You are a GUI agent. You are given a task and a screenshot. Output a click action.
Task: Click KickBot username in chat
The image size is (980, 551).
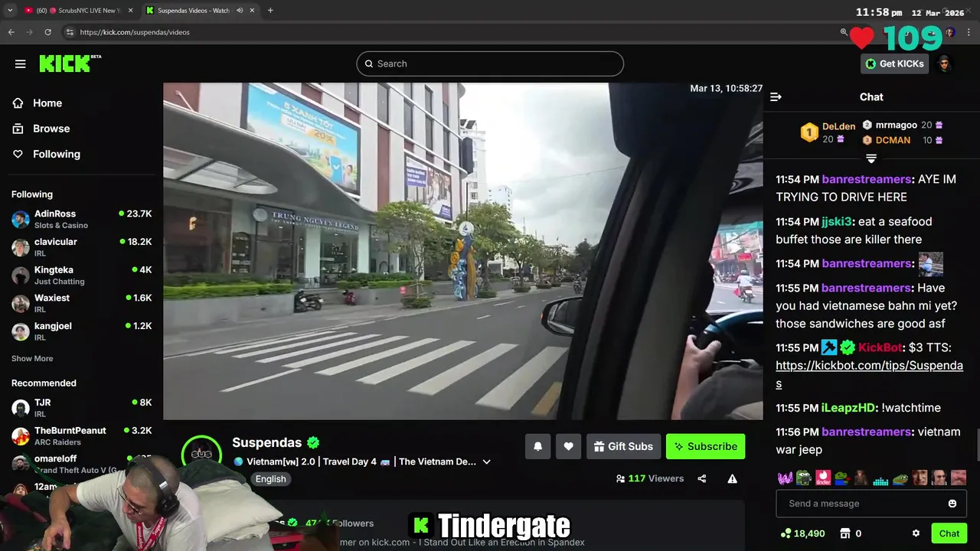[x=880, y=347]
